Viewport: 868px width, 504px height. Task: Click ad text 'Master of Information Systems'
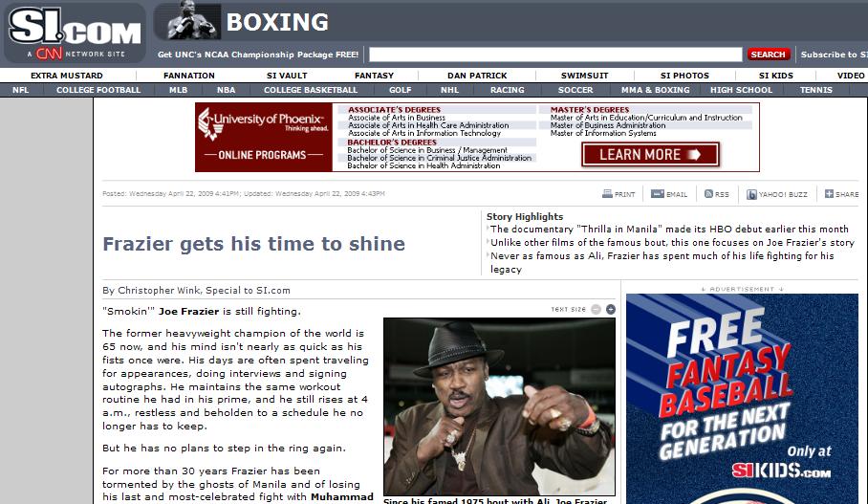603,133
